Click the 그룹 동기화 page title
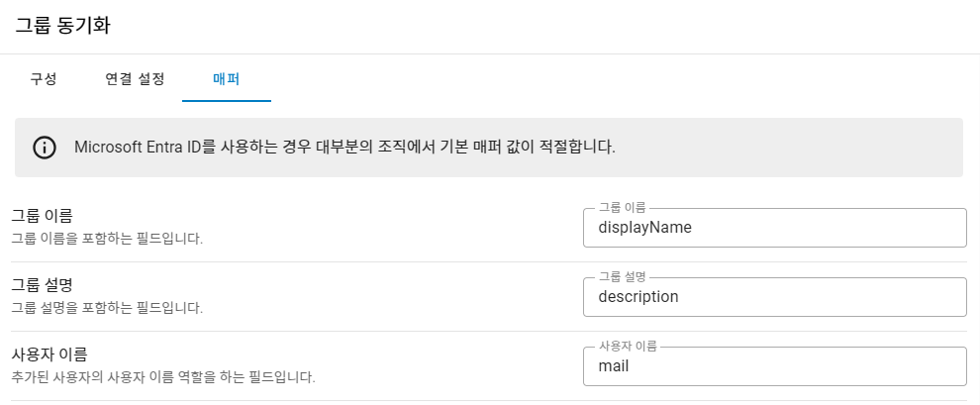The image size is (980, 405). click(x=62, y=27)
